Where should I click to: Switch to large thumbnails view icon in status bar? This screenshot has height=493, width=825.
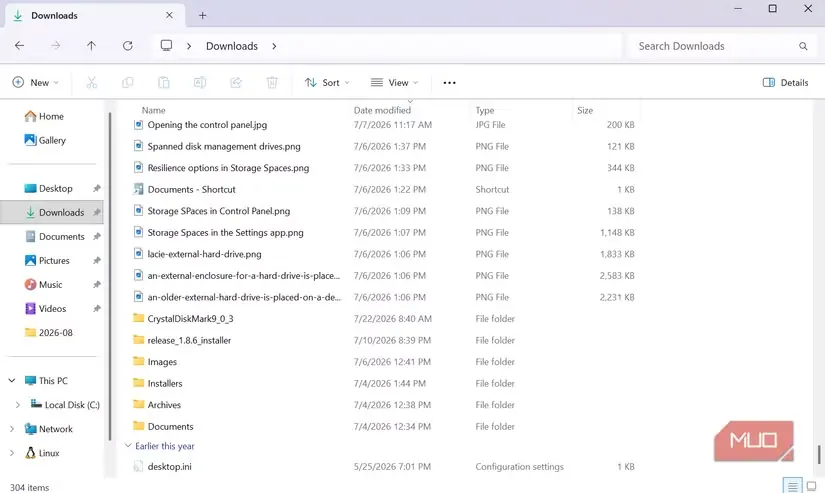click(x=812, y=486)
